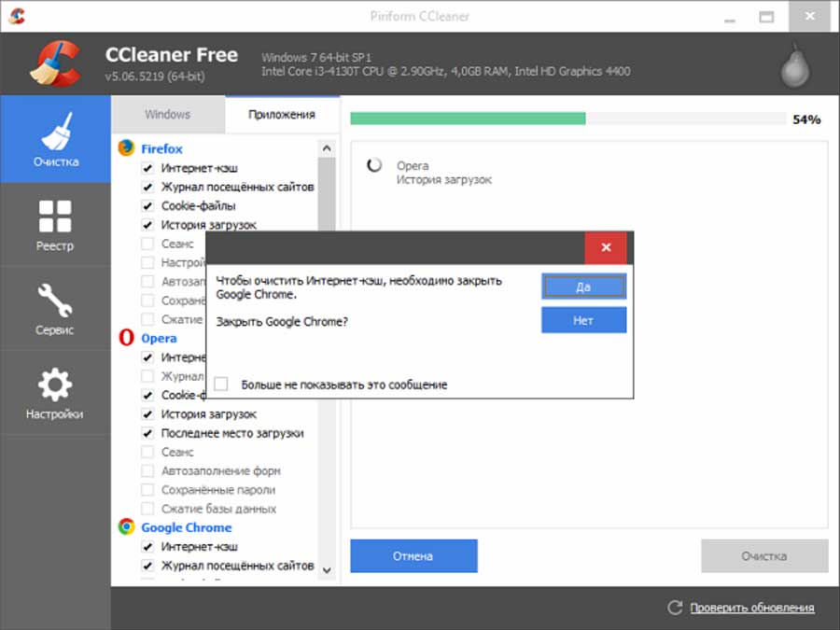
Task: Click the refresh icon beside Проверить обновления
Action: point(675,608)
